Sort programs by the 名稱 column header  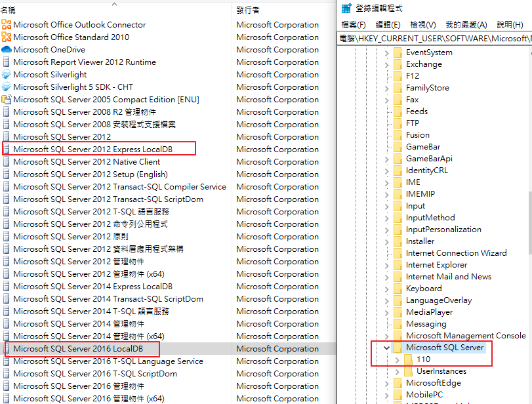coord(115,10)
